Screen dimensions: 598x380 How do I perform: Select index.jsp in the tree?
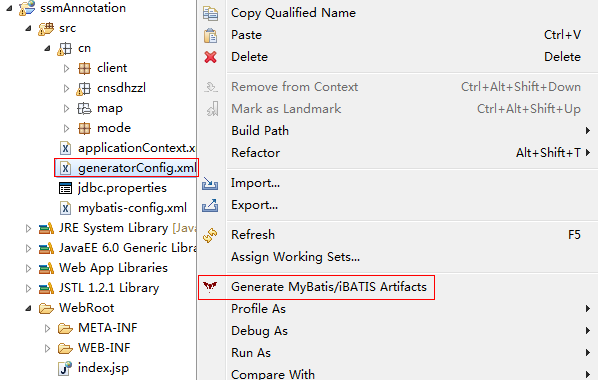[x=103, y=368]
